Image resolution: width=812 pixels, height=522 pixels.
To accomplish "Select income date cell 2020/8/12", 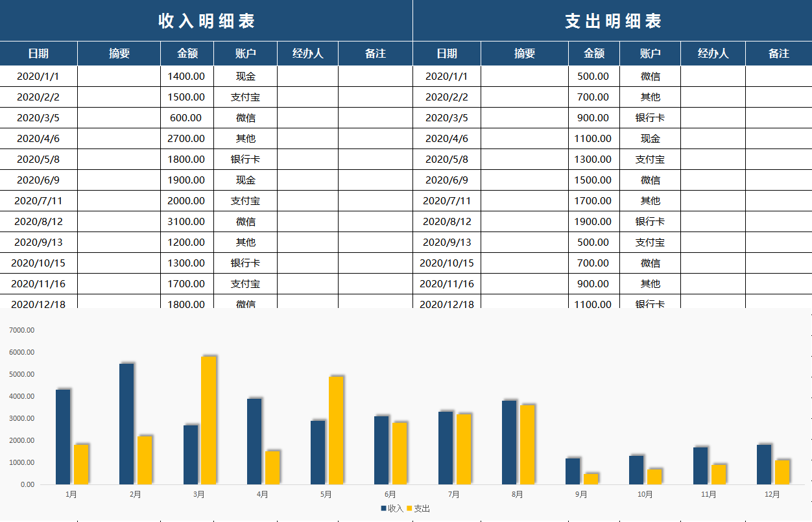I will pos(38,222).
